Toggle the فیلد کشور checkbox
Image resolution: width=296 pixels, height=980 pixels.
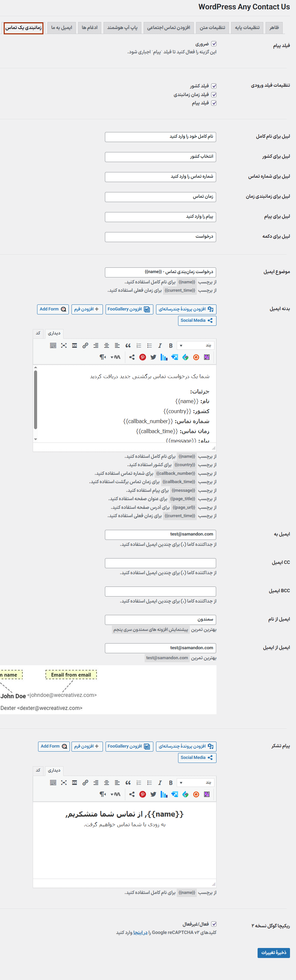coord(214,86)
